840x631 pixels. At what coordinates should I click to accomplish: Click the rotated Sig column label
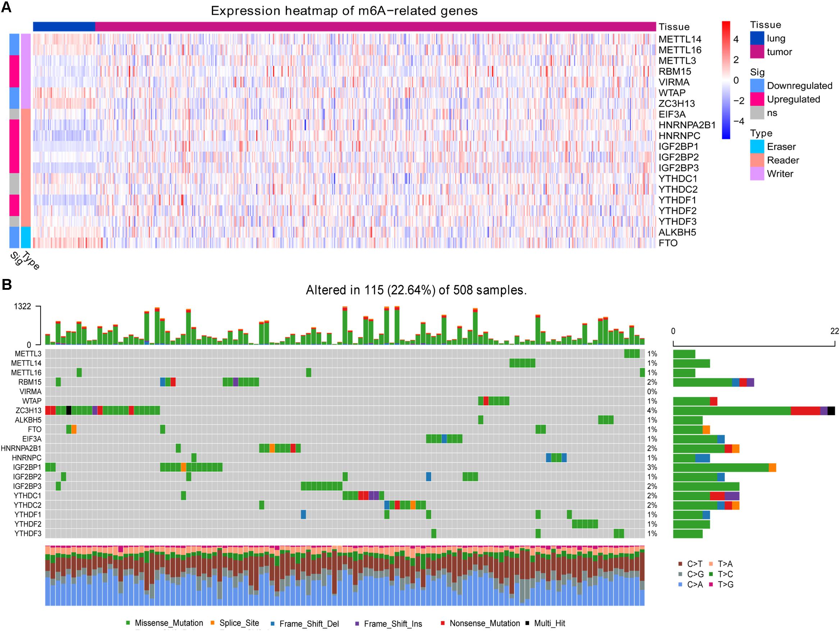pyautogui.click(x=16, y=258)
